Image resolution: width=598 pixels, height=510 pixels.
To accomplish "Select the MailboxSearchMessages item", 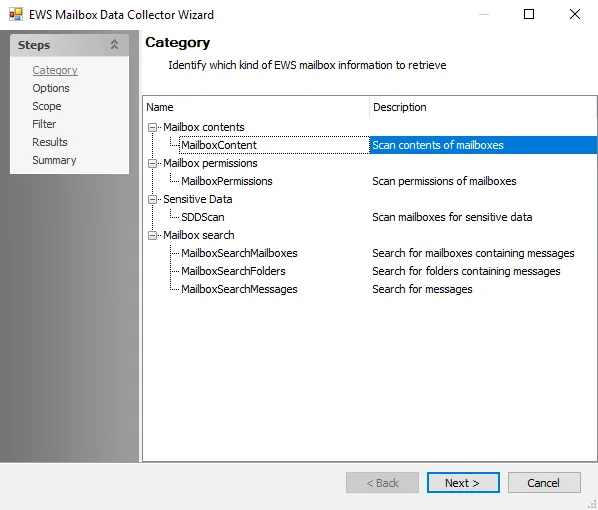I will click(239, 289).
